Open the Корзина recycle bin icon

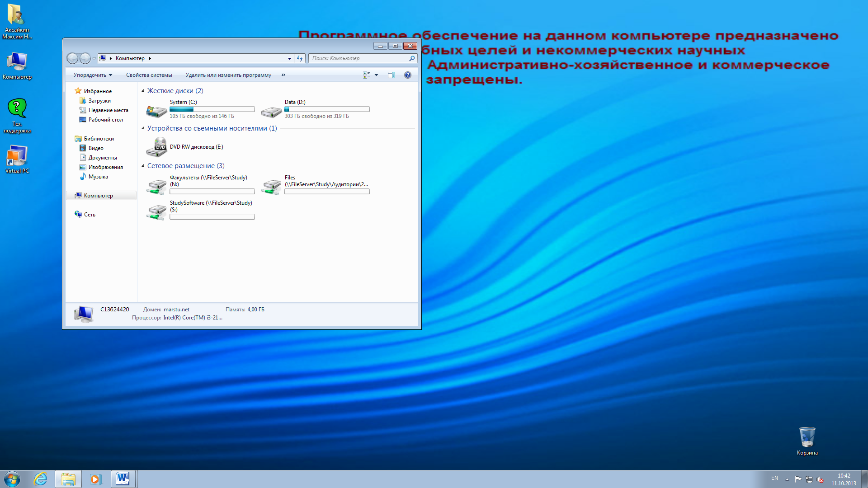point(807,437)
